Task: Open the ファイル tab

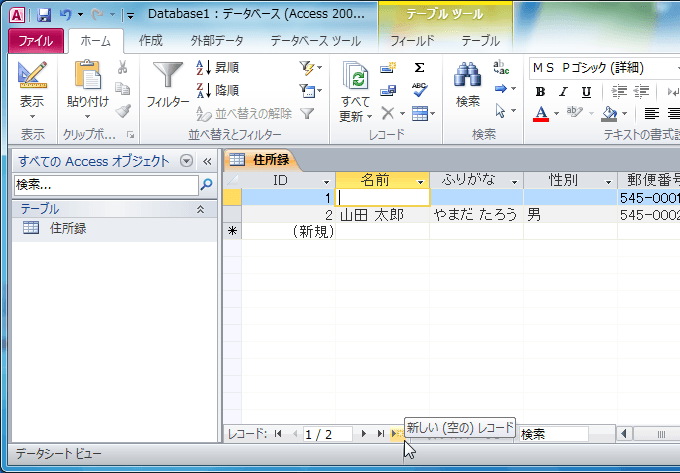Action: (x=36, y=41)
